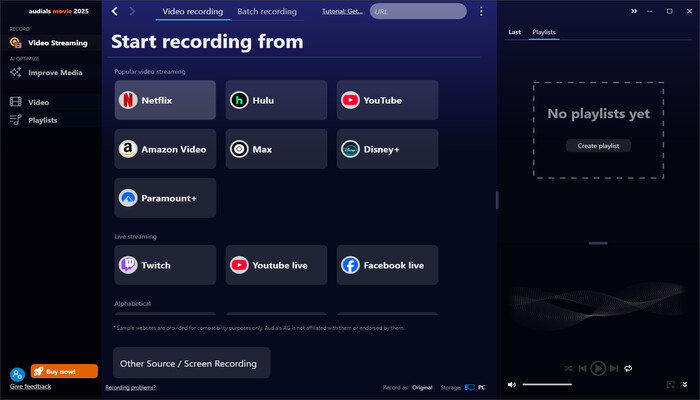Open the Video Streaming section
The height and width of the screenshot is (400, 700).
pos(50,43)
